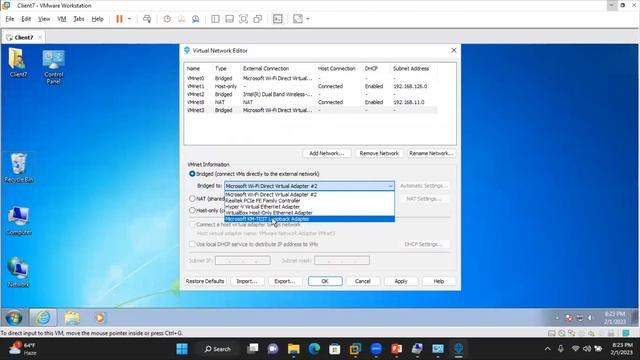Enter full screen mode
Screen dimensions: 640x360
click(243, 19)
